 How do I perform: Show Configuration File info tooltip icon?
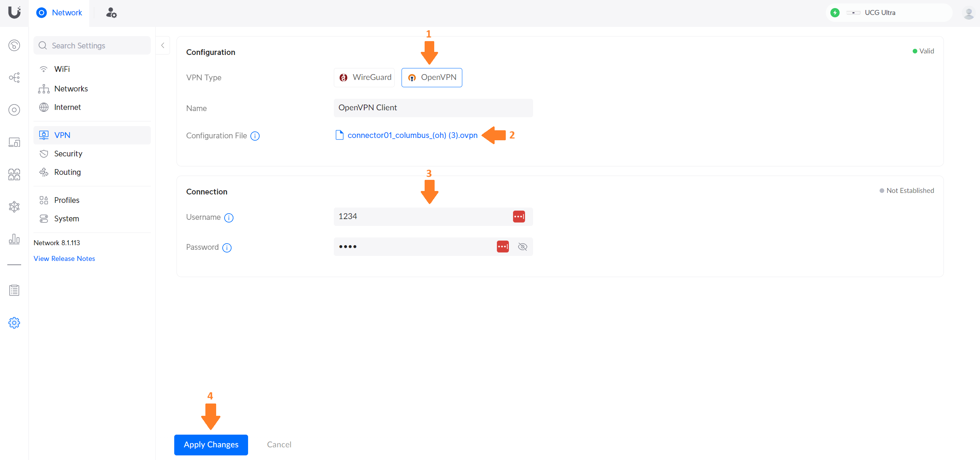[255, 136]
